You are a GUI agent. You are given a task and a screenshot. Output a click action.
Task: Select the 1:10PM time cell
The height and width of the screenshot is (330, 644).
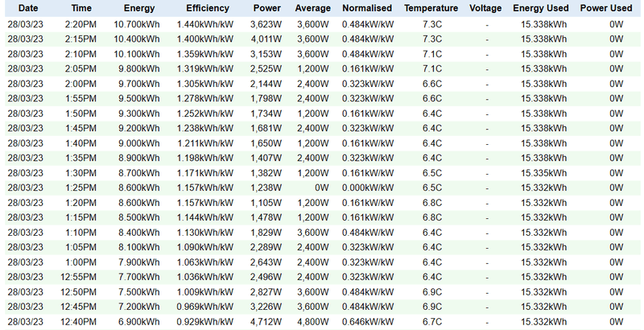tap(80, 233)
